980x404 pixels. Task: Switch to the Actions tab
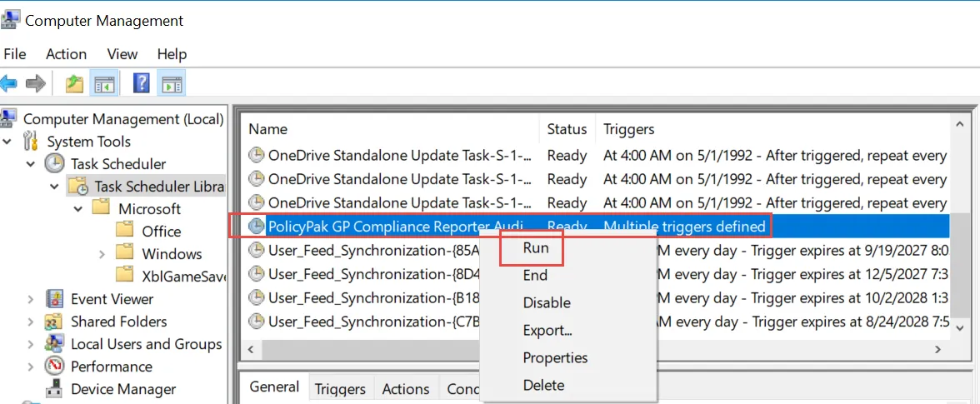406,389
